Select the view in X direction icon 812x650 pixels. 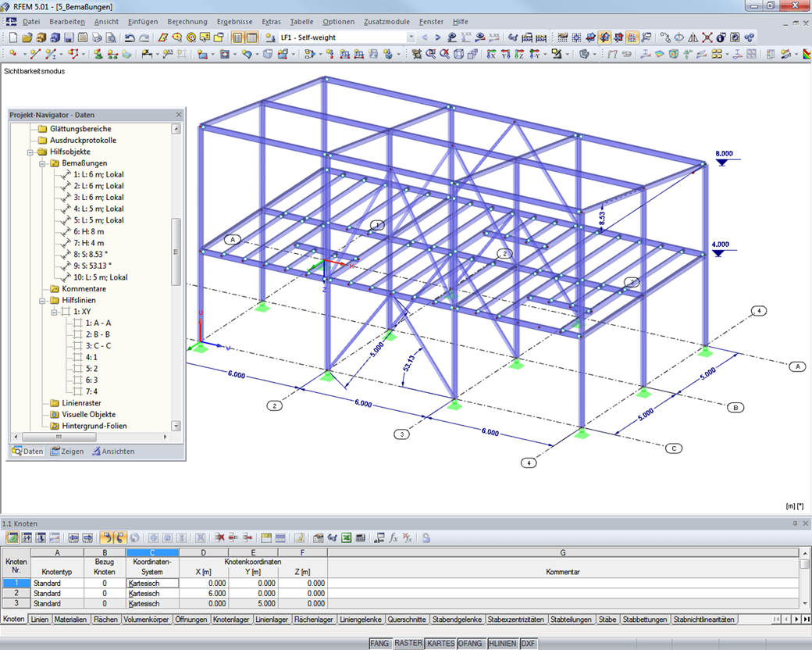click(x=491, y=53)
